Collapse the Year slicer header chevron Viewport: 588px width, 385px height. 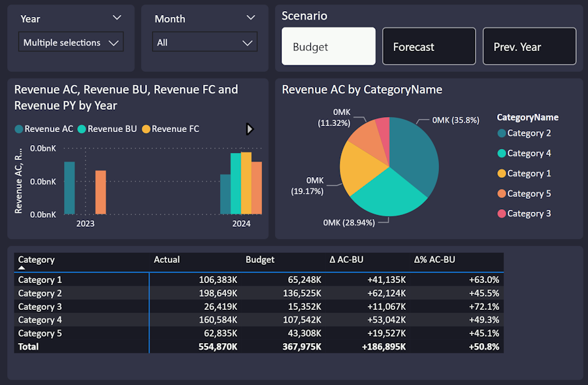tap(117, 18)
